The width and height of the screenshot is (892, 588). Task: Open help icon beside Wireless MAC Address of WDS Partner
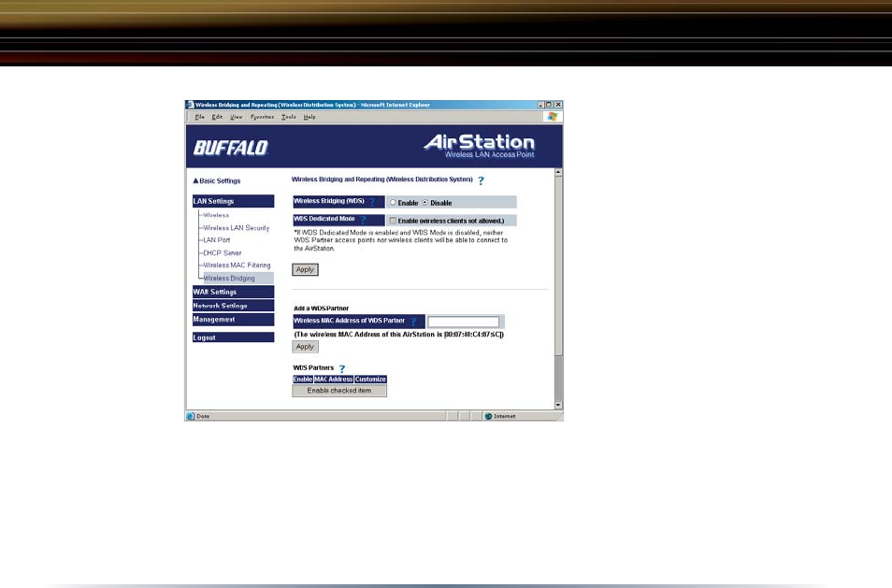[x=413, y=322]
